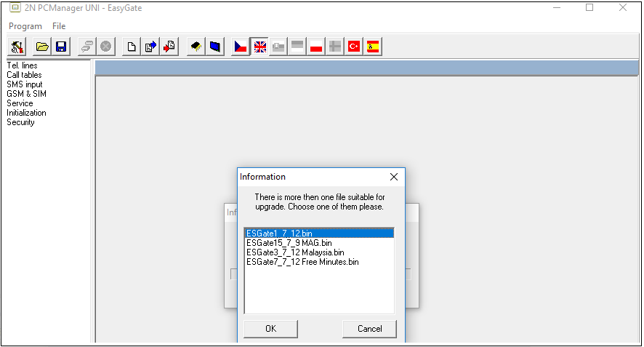Click document with red arrow icon
The image size is (644, 347).
[x=169, y=47]
